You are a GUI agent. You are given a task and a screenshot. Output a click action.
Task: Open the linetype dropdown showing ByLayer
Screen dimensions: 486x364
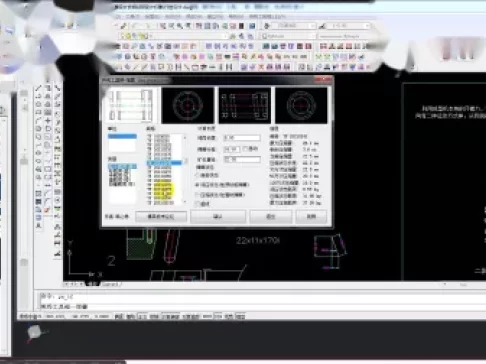click(343, 36)
